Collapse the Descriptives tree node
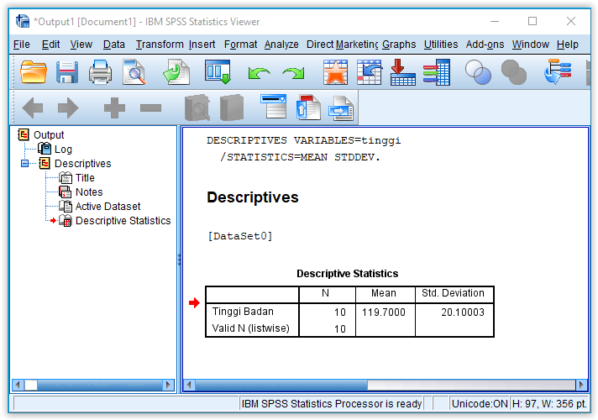Image resolution: width=598 pixels, height=420 pixels. pyautogui.click(x=25, y=164)
